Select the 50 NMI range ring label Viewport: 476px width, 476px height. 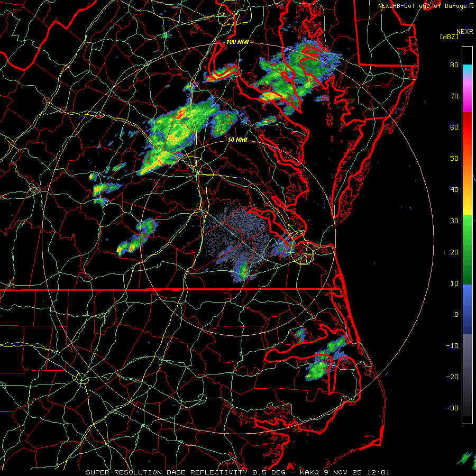pos(237,140)
